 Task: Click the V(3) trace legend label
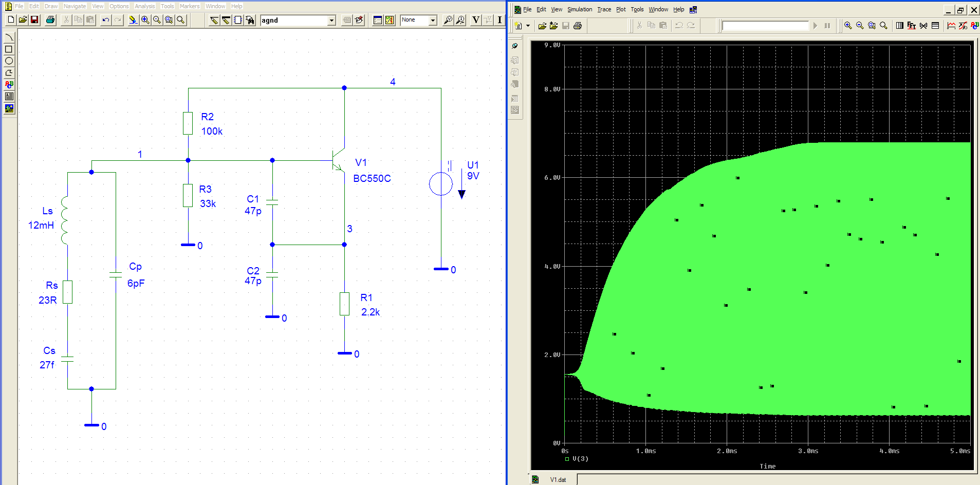[x=580, y=459]
